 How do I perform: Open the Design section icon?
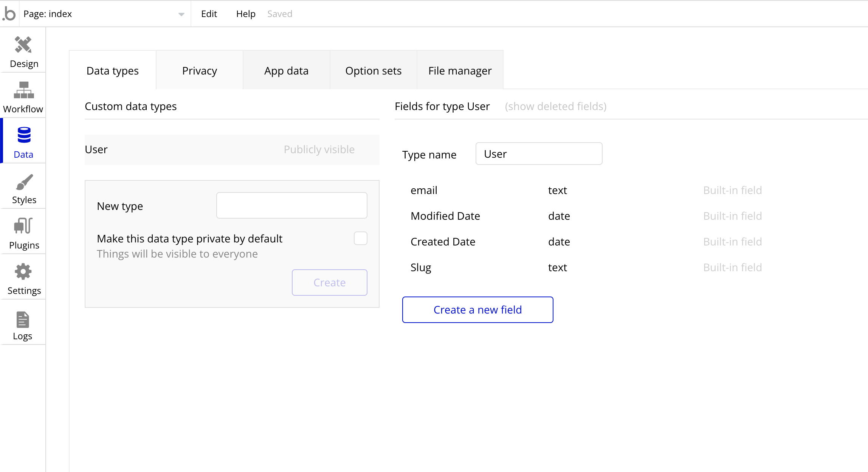[x=23, y=45]
